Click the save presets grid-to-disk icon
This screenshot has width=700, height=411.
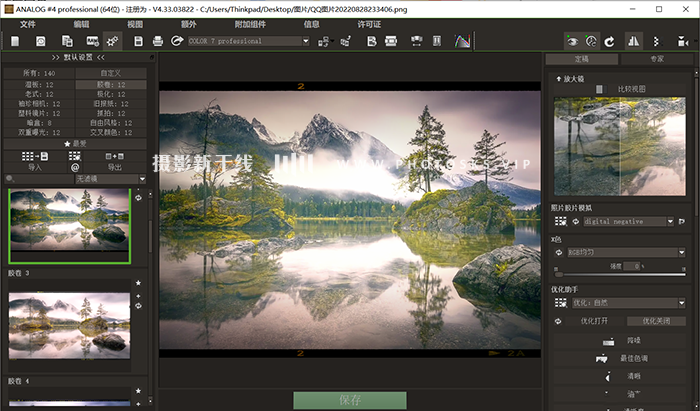click(x=35, y=156)
